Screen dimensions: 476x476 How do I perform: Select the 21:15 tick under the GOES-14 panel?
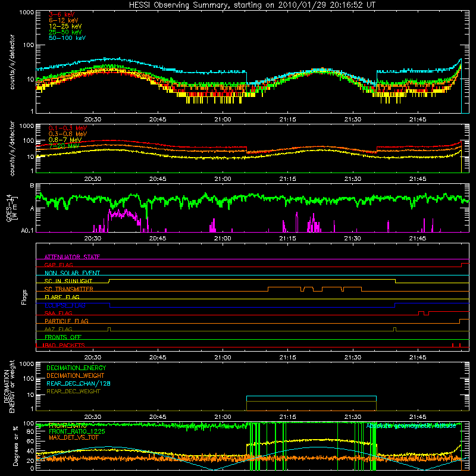[287, 239]
